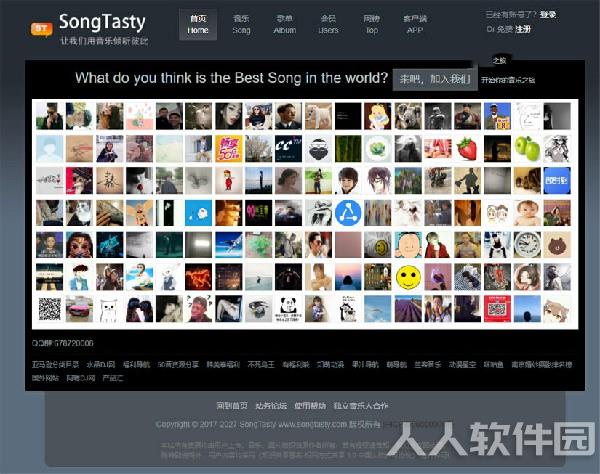This screenshot has width=600, height=474.
Task: Open the masked ninja face avatar
Action: [x=318, y=148]
